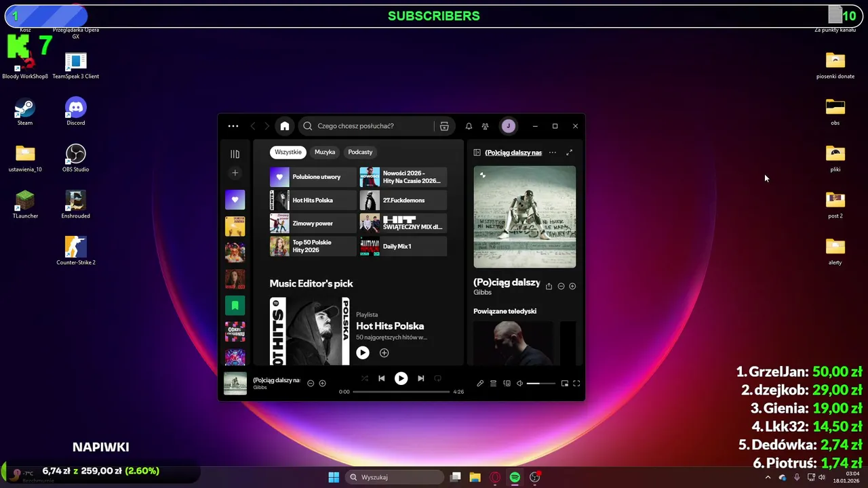The image size is (868, 488).
Task: Set the volume on the volume slider
Action: click(x=541, y=384)
